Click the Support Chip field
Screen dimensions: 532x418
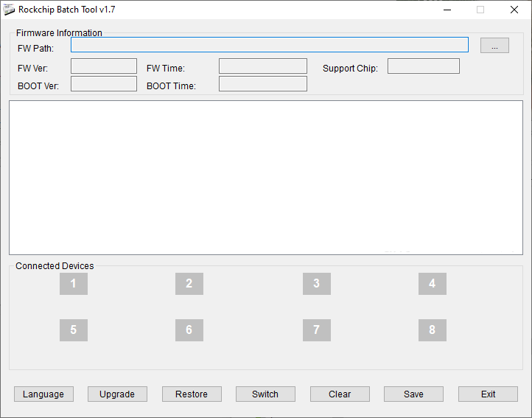(423, 66)
